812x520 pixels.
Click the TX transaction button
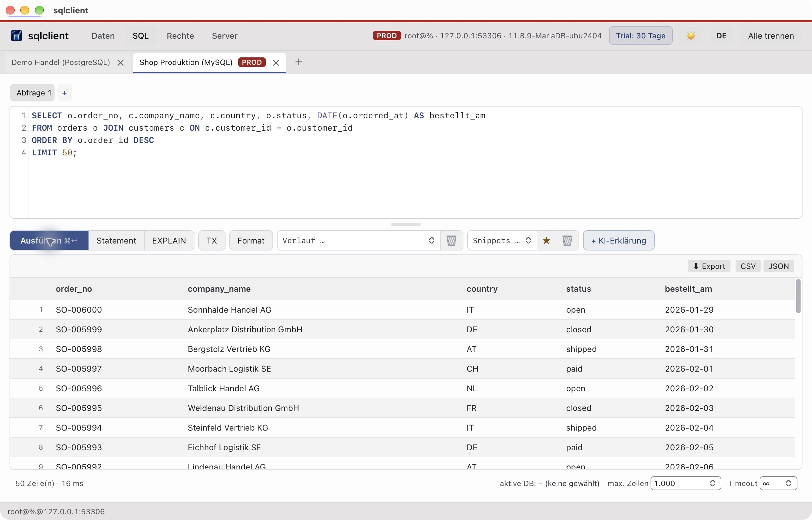pyautogui.click(x=212, y=240)
